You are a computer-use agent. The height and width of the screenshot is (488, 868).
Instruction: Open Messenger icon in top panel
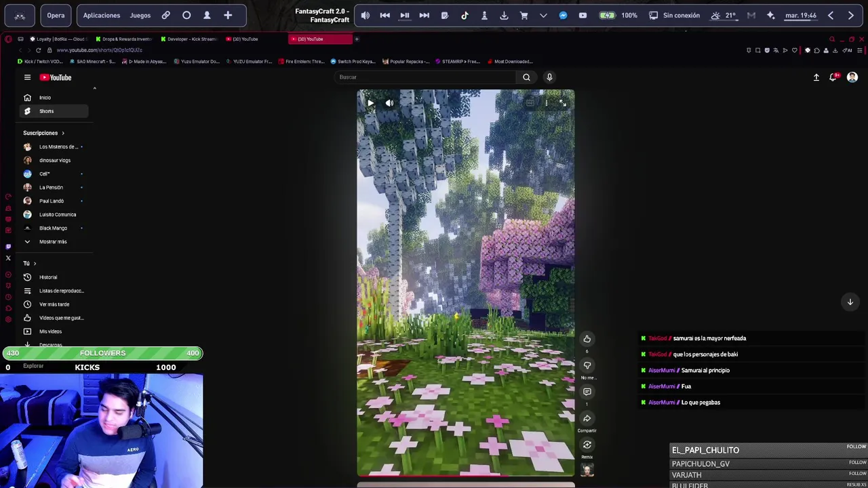[x=563, y=15]
